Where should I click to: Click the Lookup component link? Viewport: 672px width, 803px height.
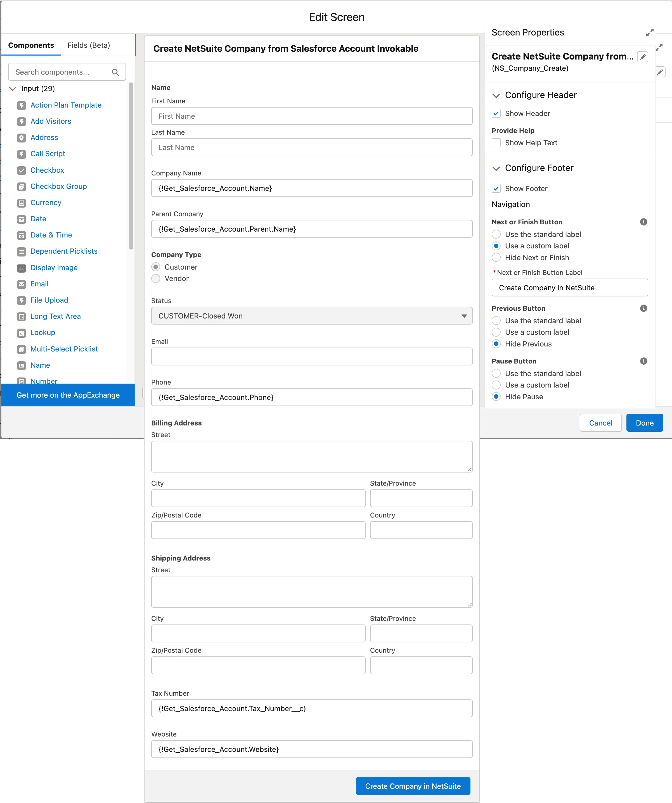[x=43, y=333]
